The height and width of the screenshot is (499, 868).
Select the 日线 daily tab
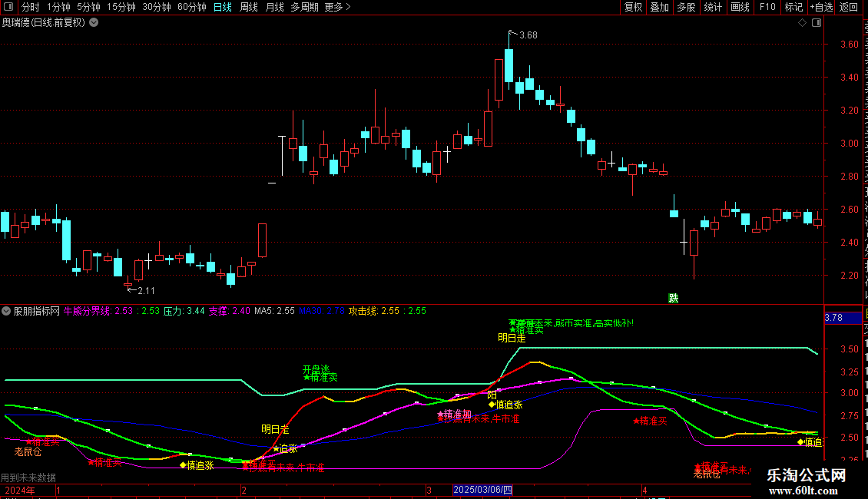pos(223,7)
